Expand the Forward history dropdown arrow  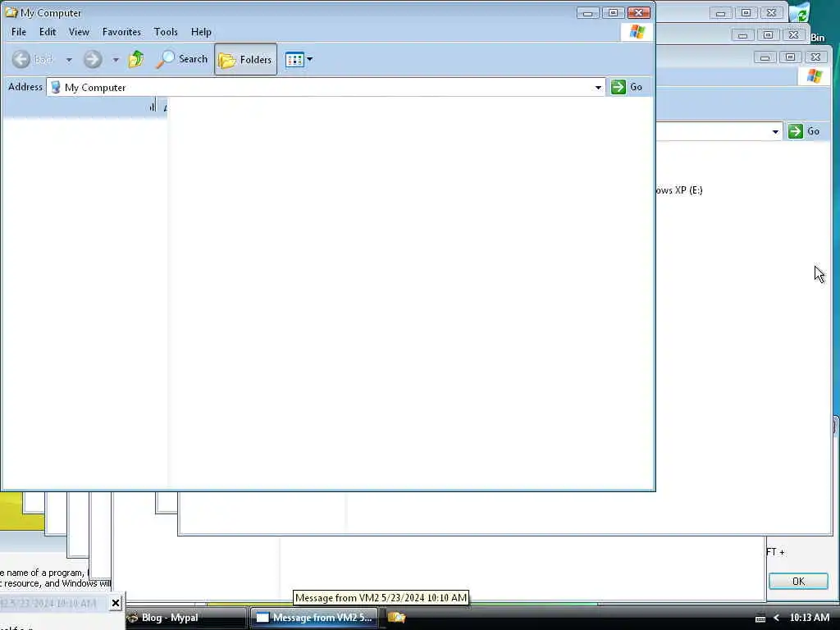point(116,59)
